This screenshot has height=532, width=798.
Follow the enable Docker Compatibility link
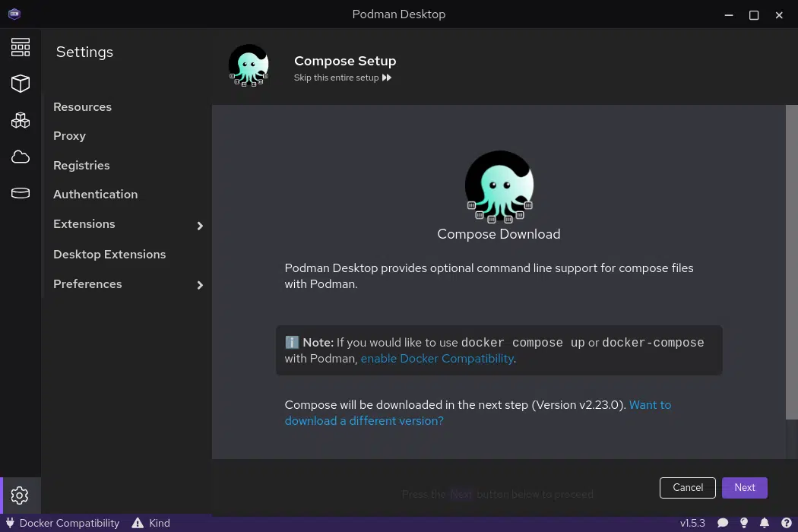437,359
